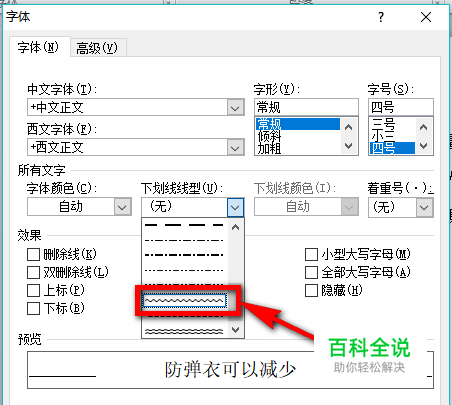Image resolution: width=452 pixels, height=405 pixels.
Task: Open the 西文字体 dropdown list
Action: [235, 147]
